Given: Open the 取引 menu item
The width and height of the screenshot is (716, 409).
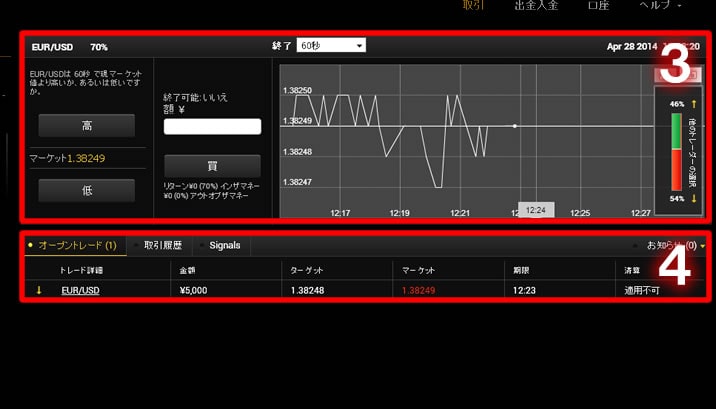Looking at the screenshot, I should point(473,5).
